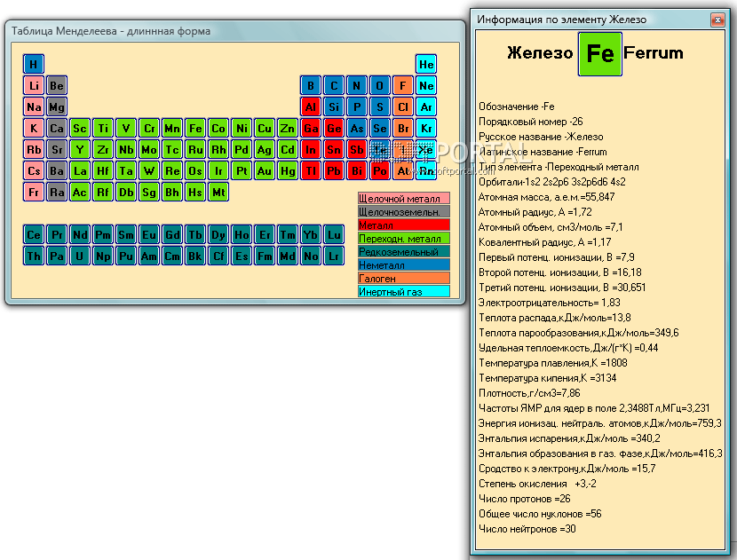This screenshot has height=560, width=737.
Task: Close the Железо information window
Action: click(x=717, y=20)
